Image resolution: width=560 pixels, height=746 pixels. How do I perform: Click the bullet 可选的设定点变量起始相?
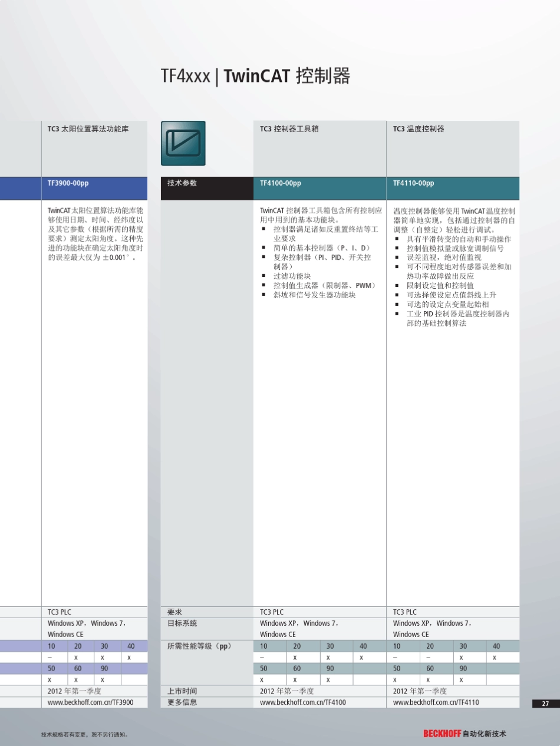point(448,305)
